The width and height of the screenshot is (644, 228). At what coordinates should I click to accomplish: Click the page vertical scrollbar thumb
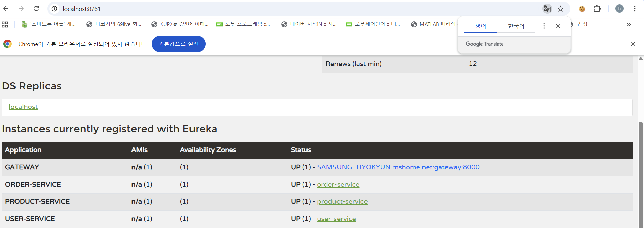click(x=641, y=175)
